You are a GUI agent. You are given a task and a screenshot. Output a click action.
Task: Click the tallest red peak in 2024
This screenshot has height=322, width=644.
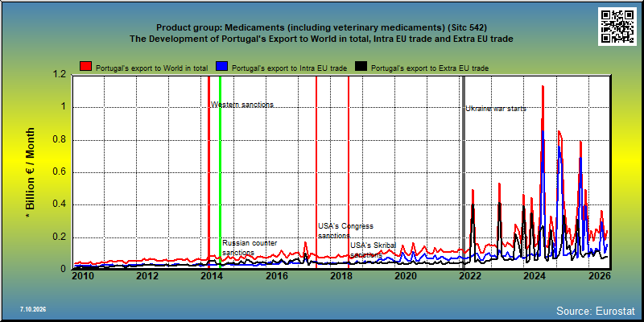(543, 87)
